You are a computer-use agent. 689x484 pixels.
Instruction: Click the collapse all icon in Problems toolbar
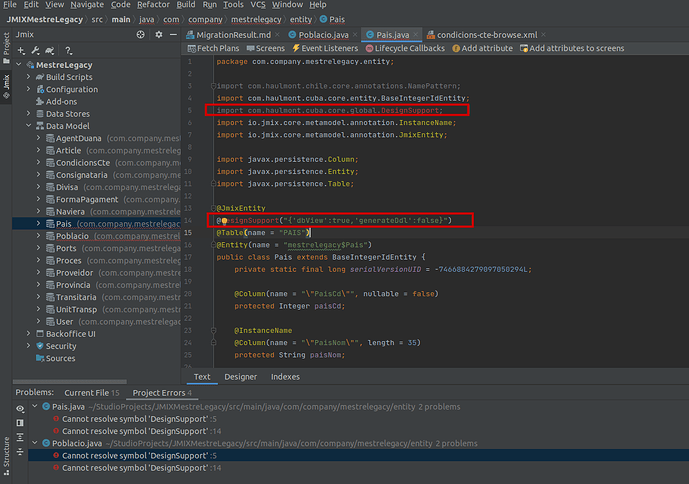pos(20,451)
